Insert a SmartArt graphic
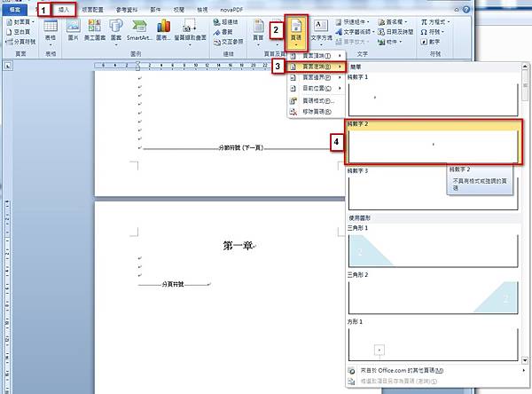The width and height of the screenshot is (532, 394). click(x=139, y=30)
